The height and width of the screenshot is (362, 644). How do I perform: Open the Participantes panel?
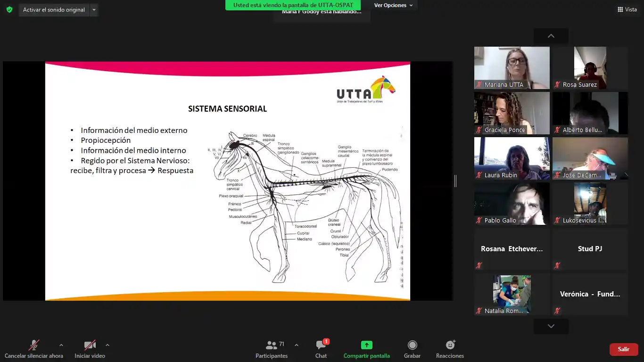271,349
